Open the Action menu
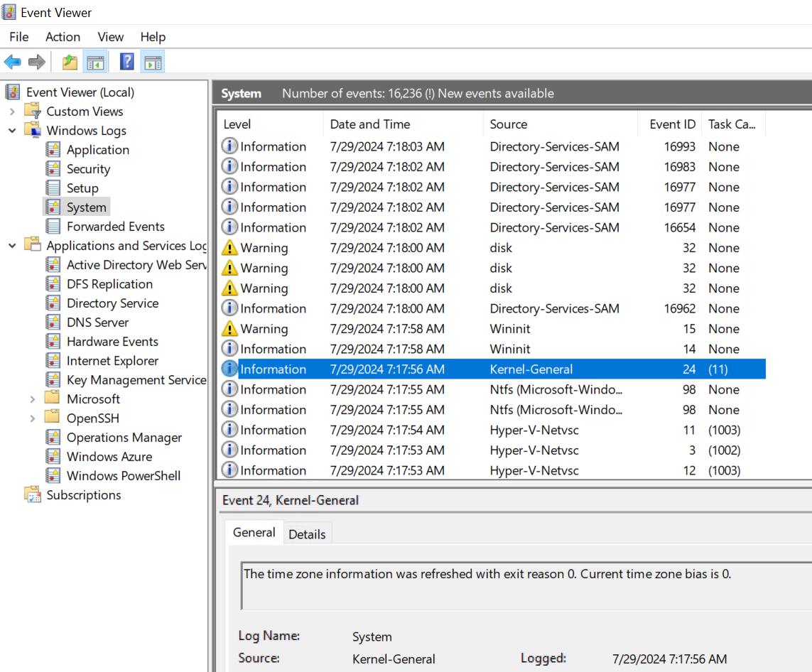The height and width of the screenshot is (672, 812). coord(63,37)
